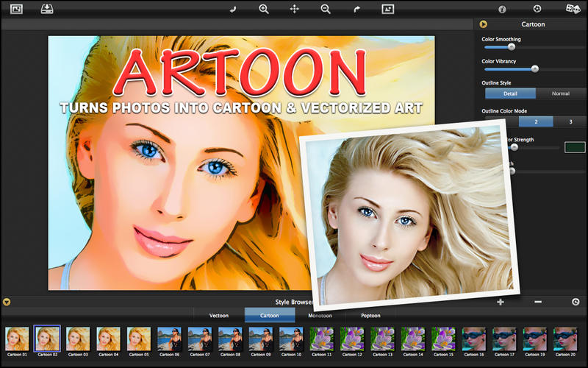Select the Cartoon 11 style thumbnail
This screenshot has width=588, height=368.
click(322, 339)
